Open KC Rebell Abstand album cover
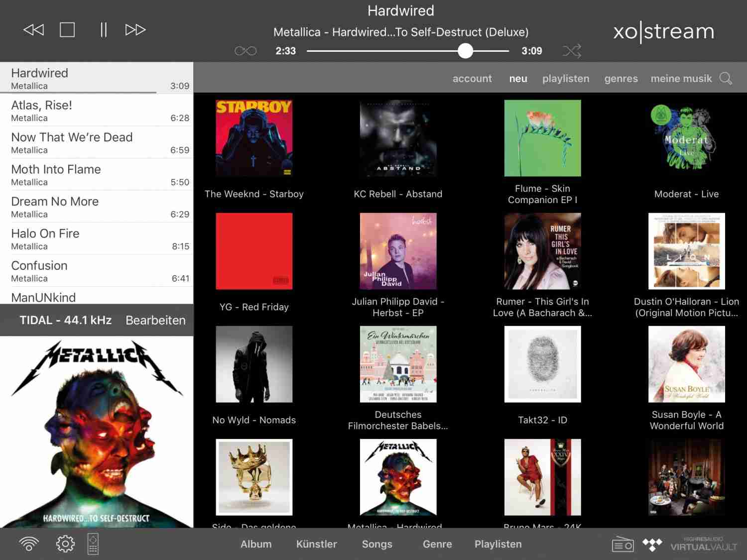Viewport: 747px width, 560px height. click(x=398, y=138)
